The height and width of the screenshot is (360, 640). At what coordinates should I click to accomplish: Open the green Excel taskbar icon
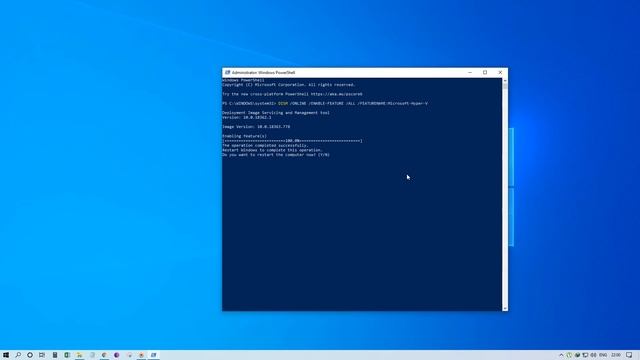pos(67,355)
